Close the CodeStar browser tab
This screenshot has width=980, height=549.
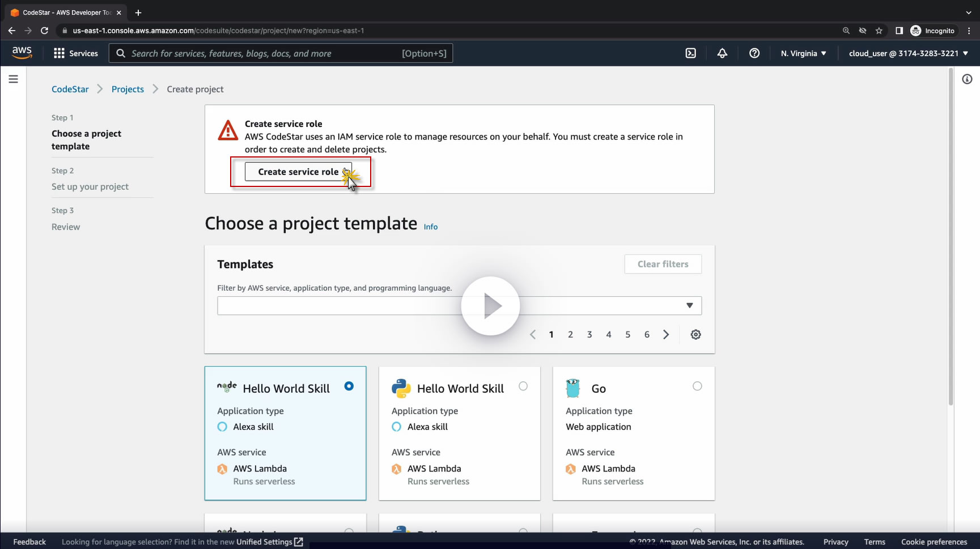118,12
